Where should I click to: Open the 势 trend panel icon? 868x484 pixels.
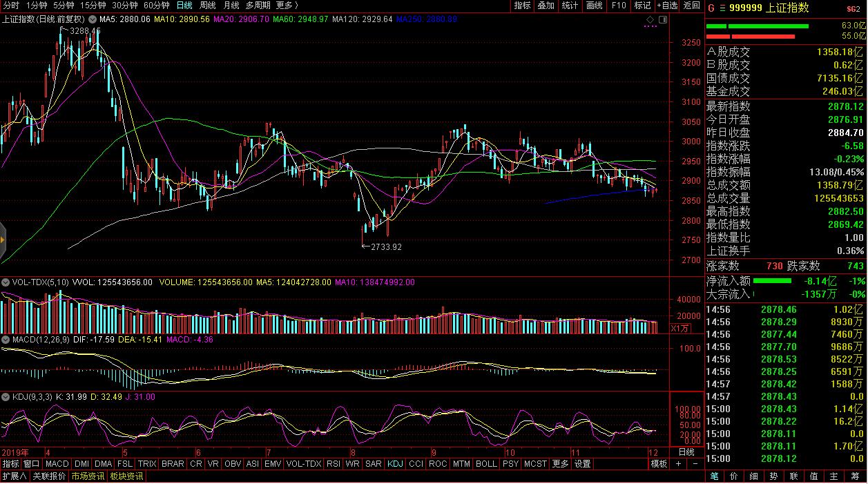774,476
